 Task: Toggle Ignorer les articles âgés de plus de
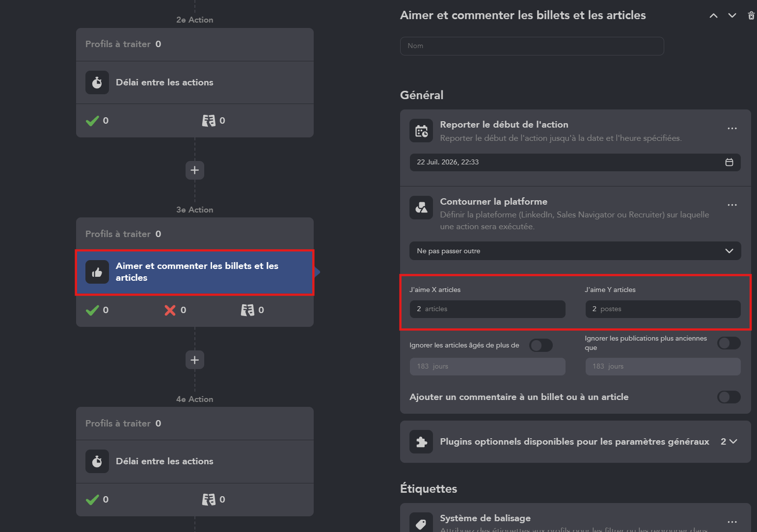click(541, 346)
